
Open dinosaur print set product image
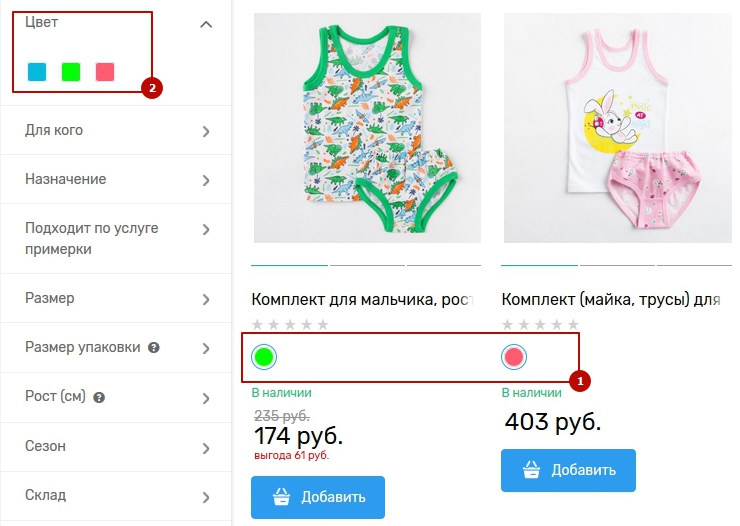coord(367,128)
